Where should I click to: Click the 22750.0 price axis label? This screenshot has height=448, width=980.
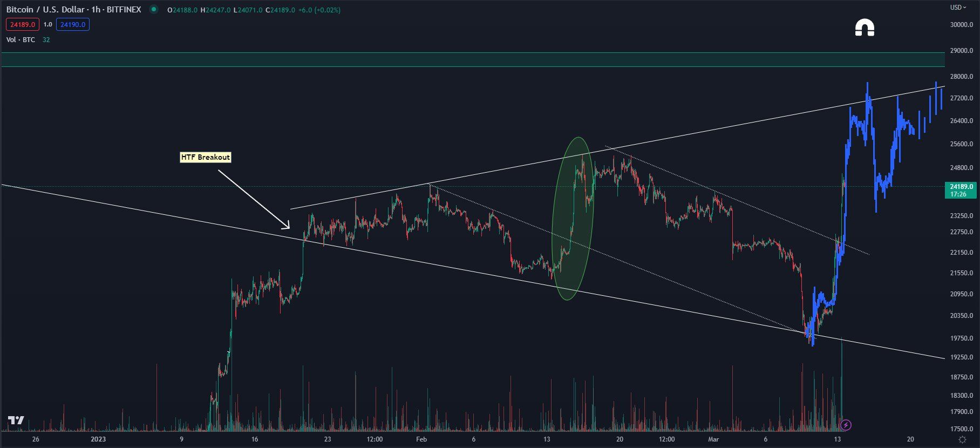(962, 232)
